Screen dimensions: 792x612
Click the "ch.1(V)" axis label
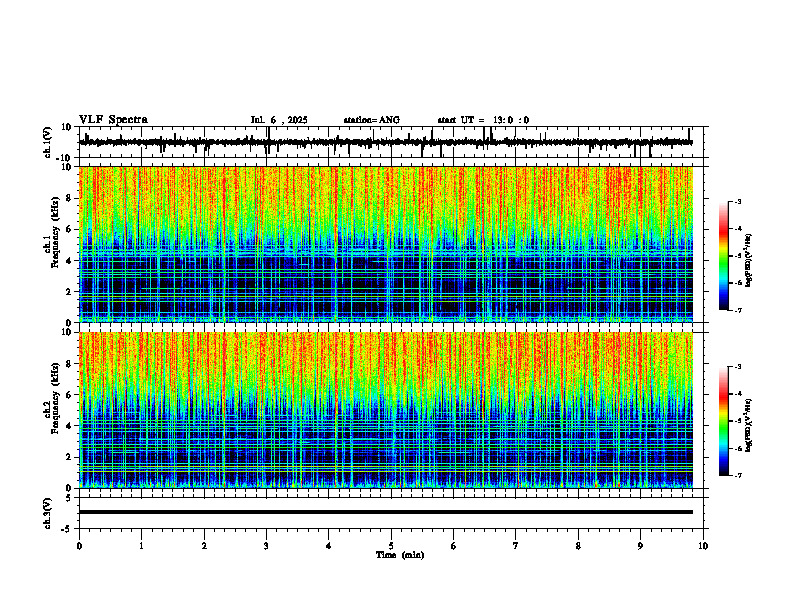48,142
